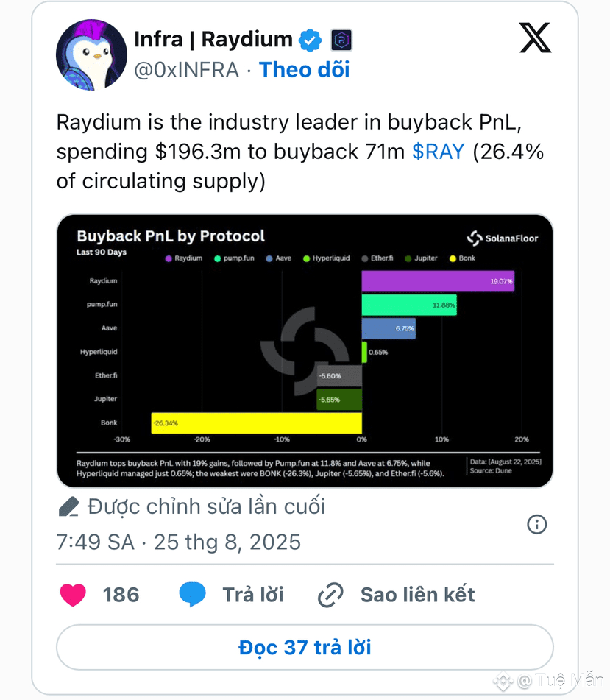The height and width of the screenshot is (700, 610).
Task: Click the X logo icon
Action: (535, 38)
